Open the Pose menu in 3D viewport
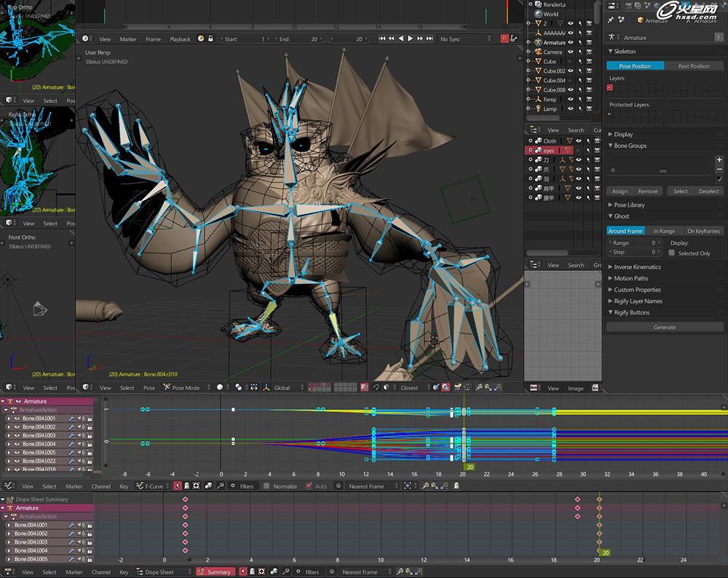 (149, 388)
